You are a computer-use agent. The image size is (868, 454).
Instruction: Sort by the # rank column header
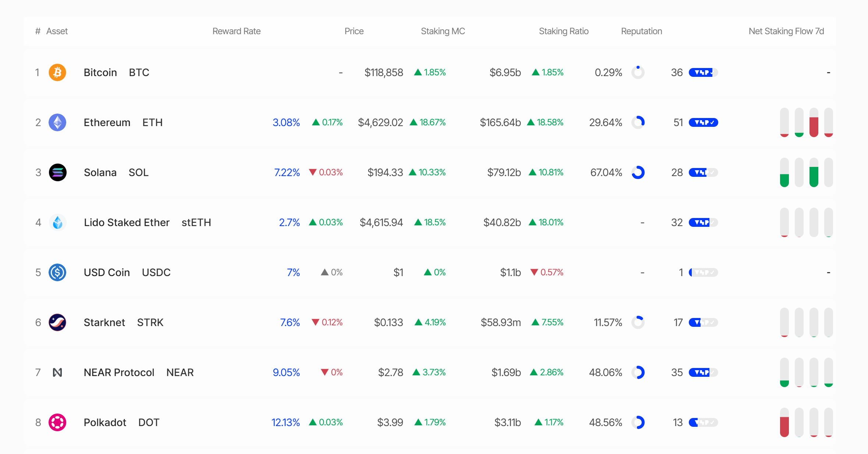pos(38,31)
